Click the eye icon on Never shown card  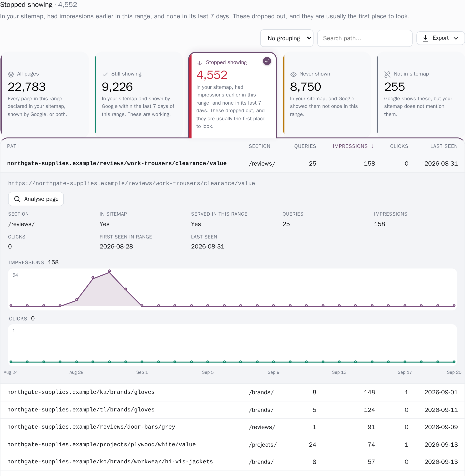pos(293,74)
